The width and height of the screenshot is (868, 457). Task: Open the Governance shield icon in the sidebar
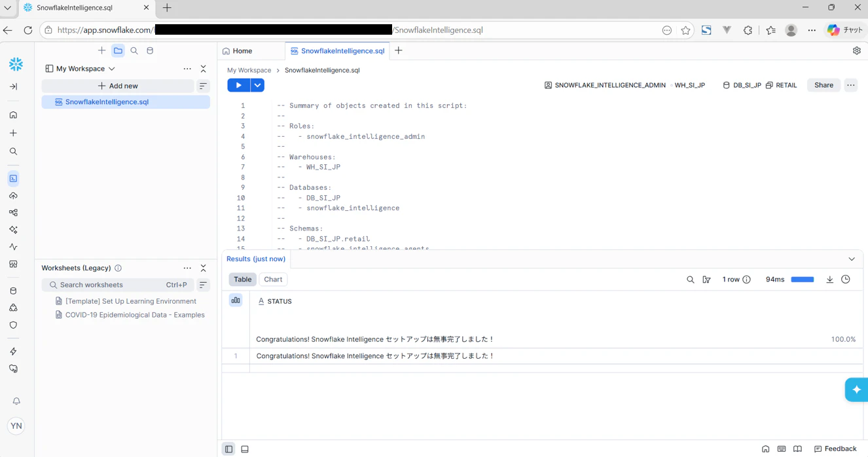[x=13, y=325]
